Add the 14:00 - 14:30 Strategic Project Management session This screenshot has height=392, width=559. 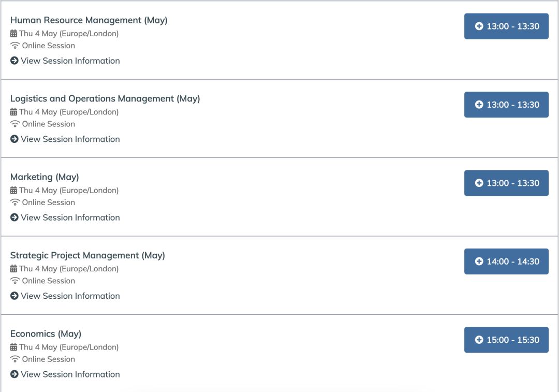pyautogui.click(x=506, y=262)
